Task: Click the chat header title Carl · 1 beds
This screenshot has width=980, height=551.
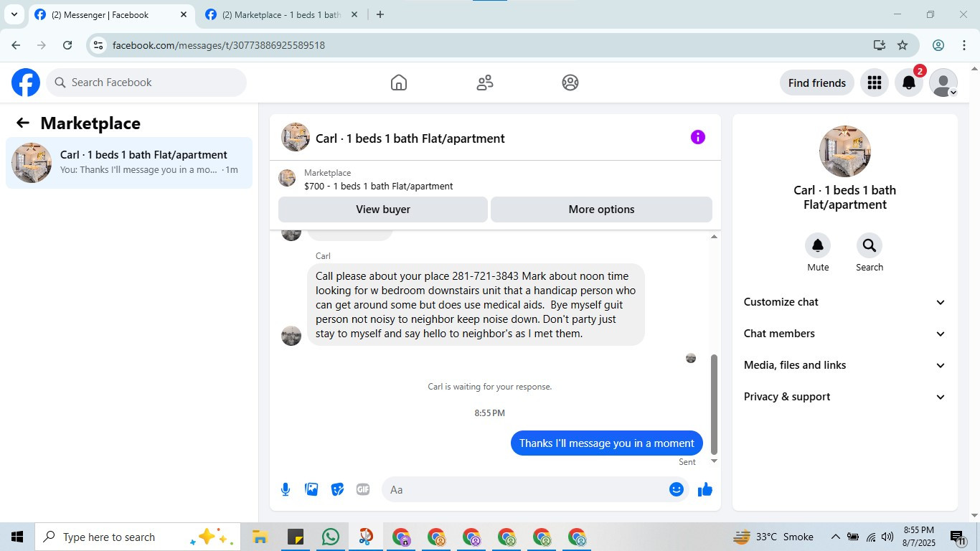Action: point(410,138)
